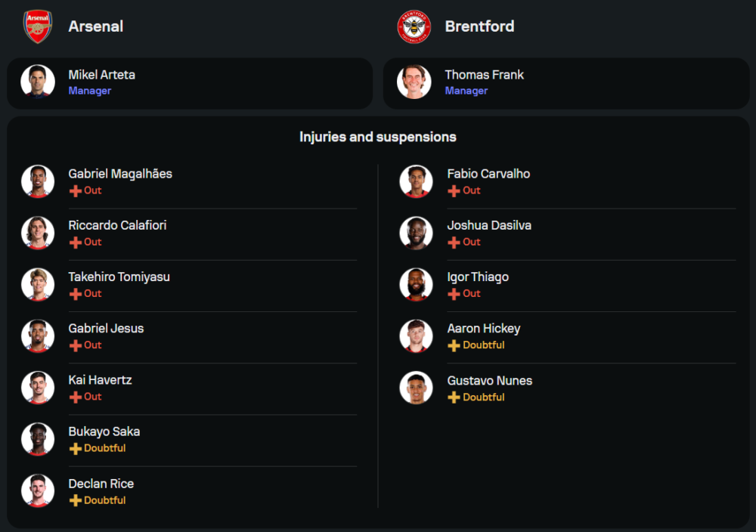Open the Arsenal team name link
The image size is (756, 532).
[96, 26]
